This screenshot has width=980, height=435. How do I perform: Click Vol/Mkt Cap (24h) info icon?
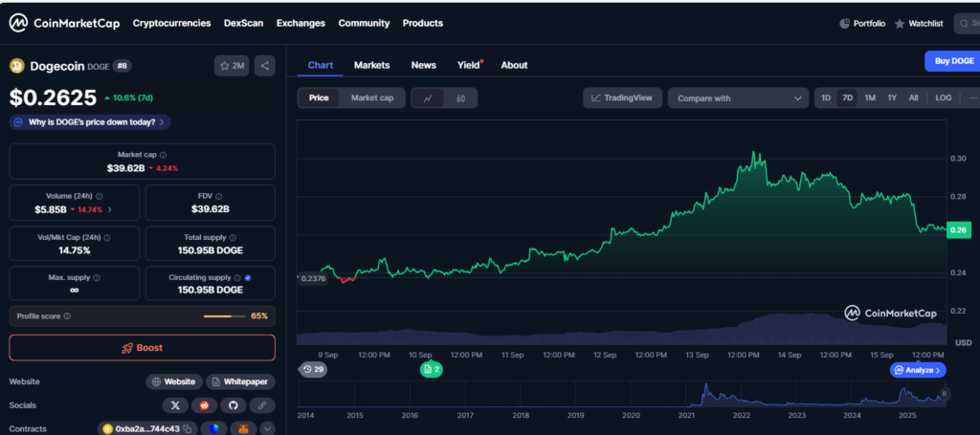click(x=107, y=238)
